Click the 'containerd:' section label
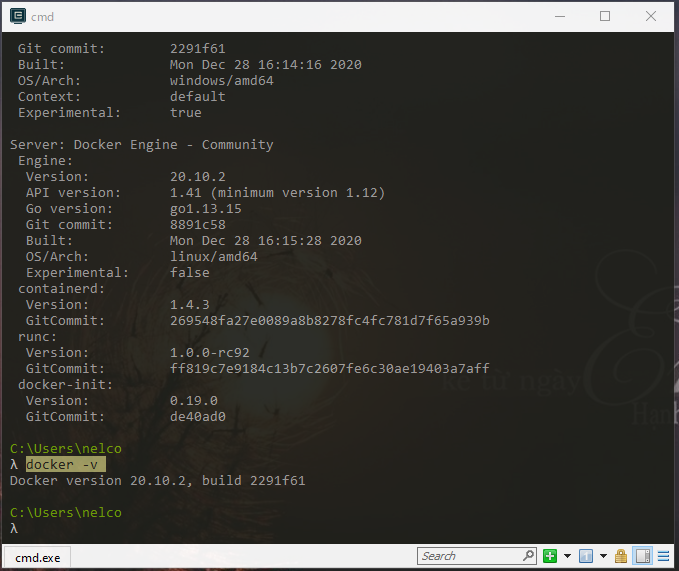 click(x=61, y=288)
